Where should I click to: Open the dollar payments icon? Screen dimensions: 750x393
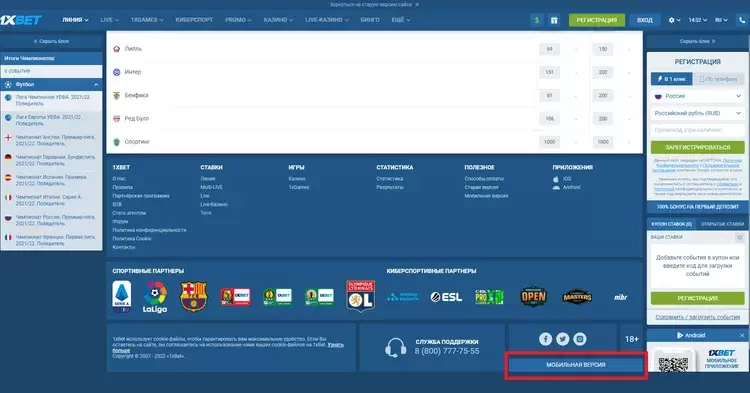click(537, 20)
